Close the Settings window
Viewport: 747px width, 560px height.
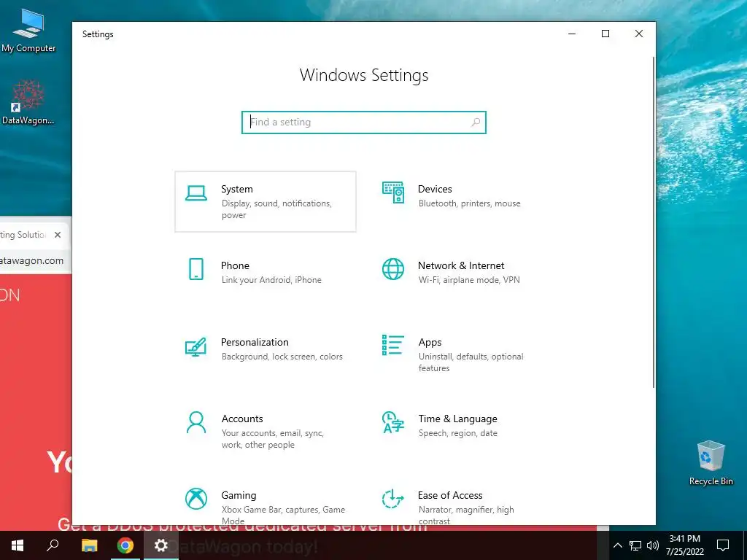tap(639, 34)
